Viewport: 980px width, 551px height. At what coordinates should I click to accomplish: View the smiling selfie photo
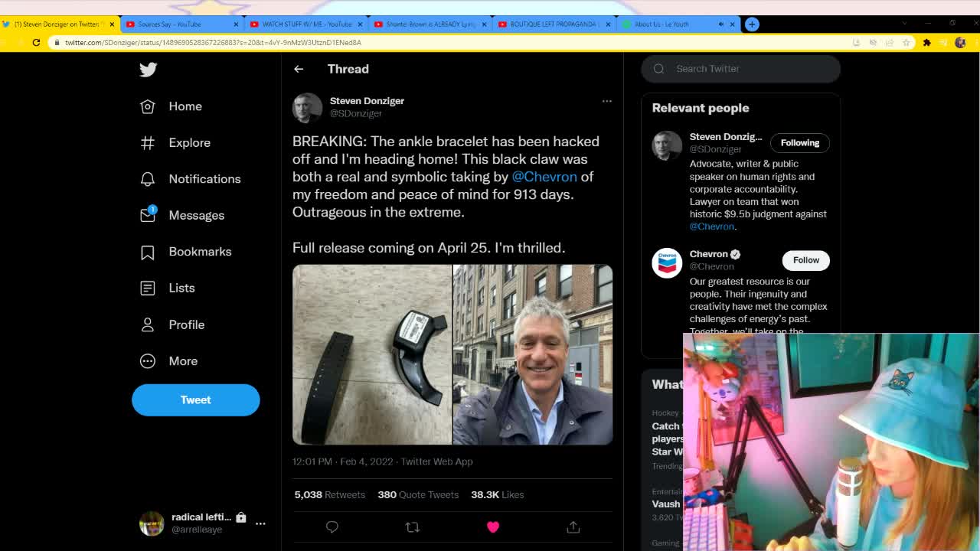pyautogui.click(x=533, y=354)
